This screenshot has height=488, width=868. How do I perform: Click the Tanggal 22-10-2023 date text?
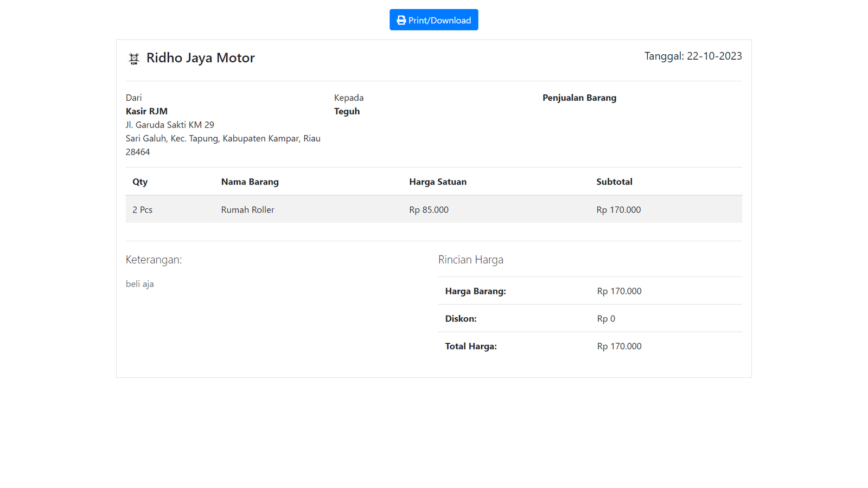click(x=693, y=56)
